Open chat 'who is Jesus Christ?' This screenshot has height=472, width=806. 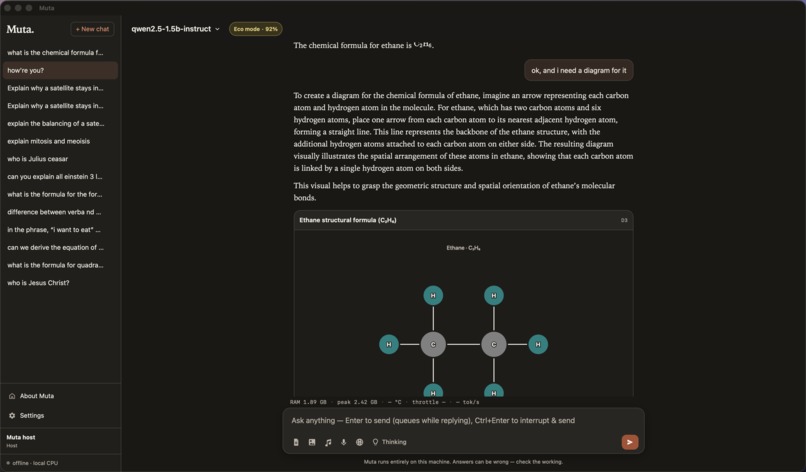[x=60, y=283]
